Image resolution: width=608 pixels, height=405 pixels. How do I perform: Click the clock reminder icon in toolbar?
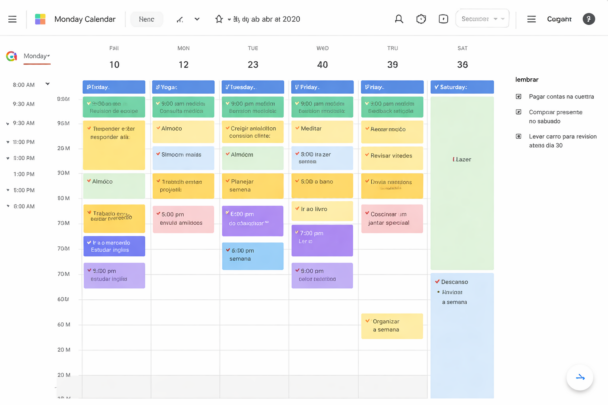(421, 19)
